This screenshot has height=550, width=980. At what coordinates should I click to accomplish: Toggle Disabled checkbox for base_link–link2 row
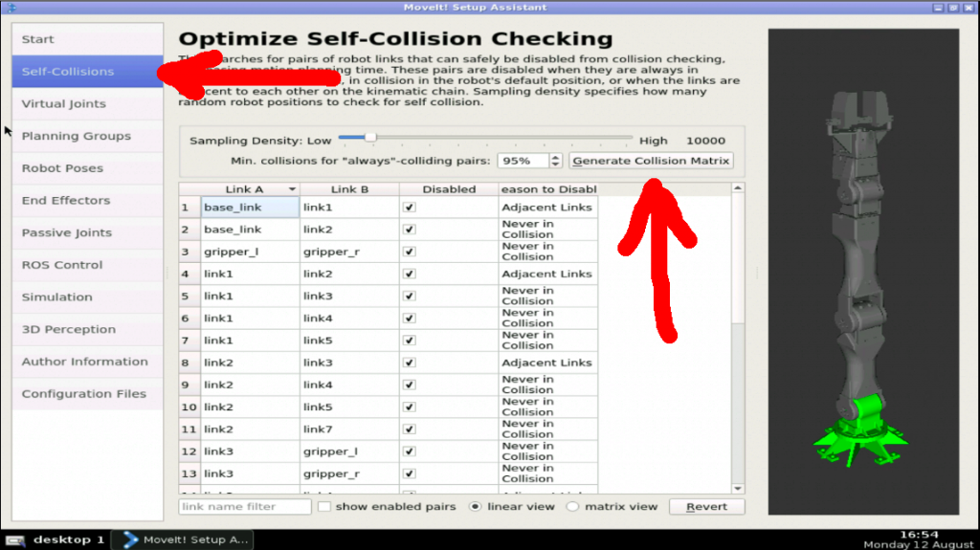coord(410,230)
